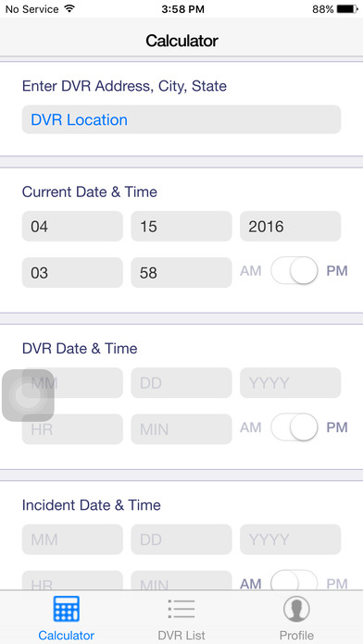Select Incident date YYYY field
The width and height of the screenshot is (363, 644).
pyautogui.click(x=290, y=539)
